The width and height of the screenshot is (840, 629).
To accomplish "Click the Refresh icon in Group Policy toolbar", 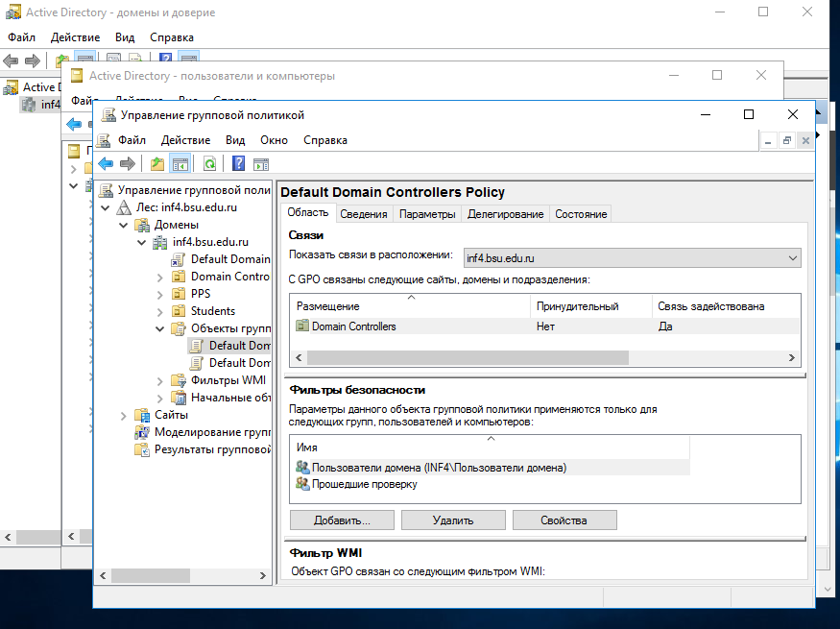I will click(209, 164).
